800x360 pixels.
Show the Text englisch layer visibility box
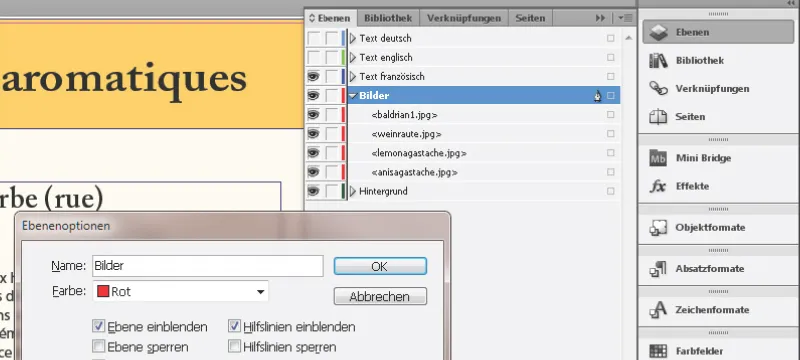click(313, 58)
